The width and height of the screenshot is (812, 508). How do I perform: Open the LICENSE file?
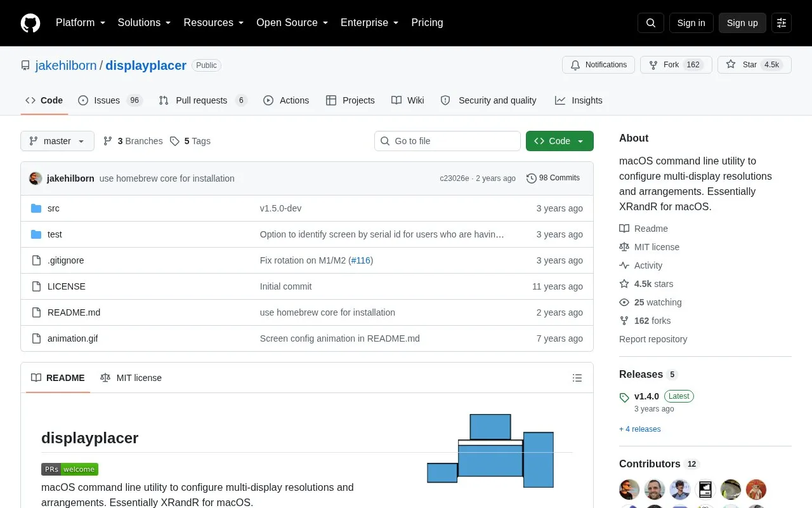point(67,286)
